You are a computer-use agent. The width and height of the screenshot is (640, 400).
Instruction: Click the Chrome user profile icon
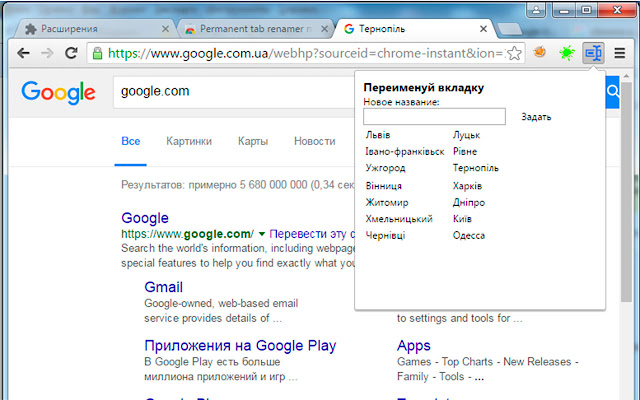point(536,10)
